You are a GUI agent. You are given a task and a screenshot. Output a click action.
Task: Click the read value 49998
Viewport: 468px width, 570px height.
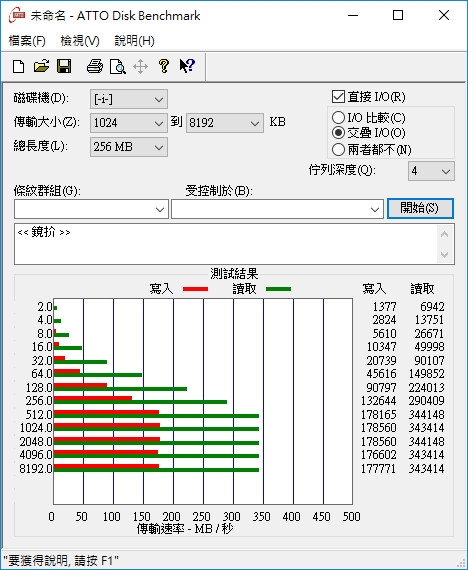click(x=429, y=347)
